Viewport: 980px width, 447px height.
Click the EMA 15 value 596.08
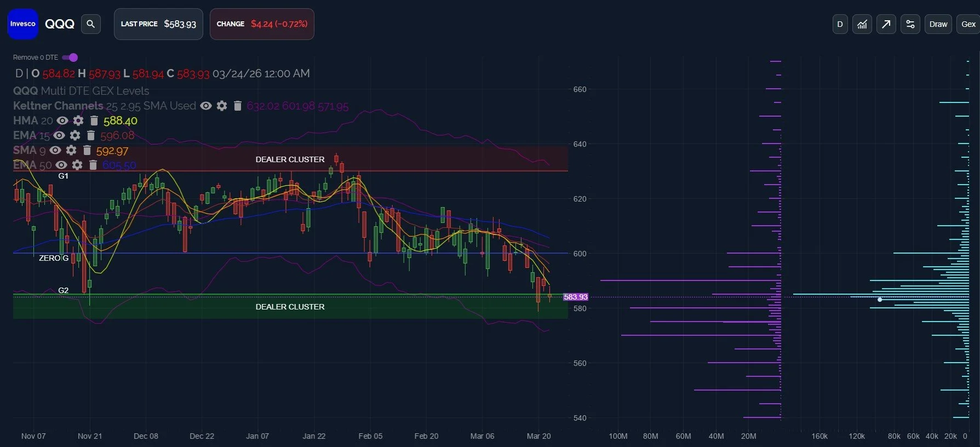pos(117,135)
